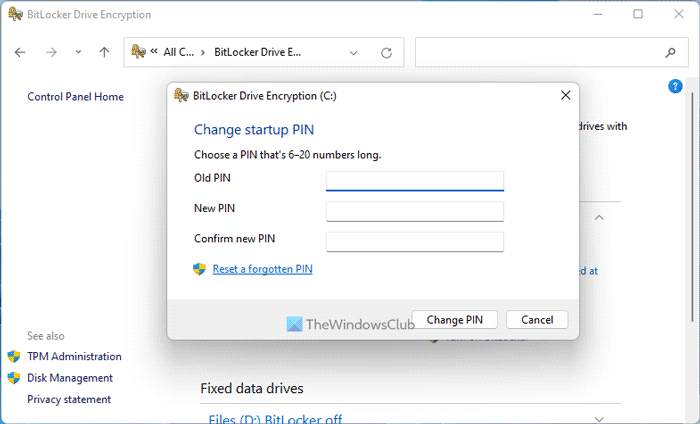This screenshot has width=700, height=424.
Task: Click the Change PIN button
Action: point(454,320)
